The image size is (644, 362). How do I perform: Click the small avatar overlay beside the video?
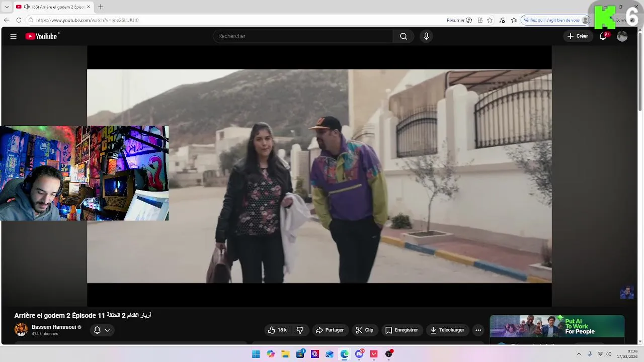(x=627, y=292)
